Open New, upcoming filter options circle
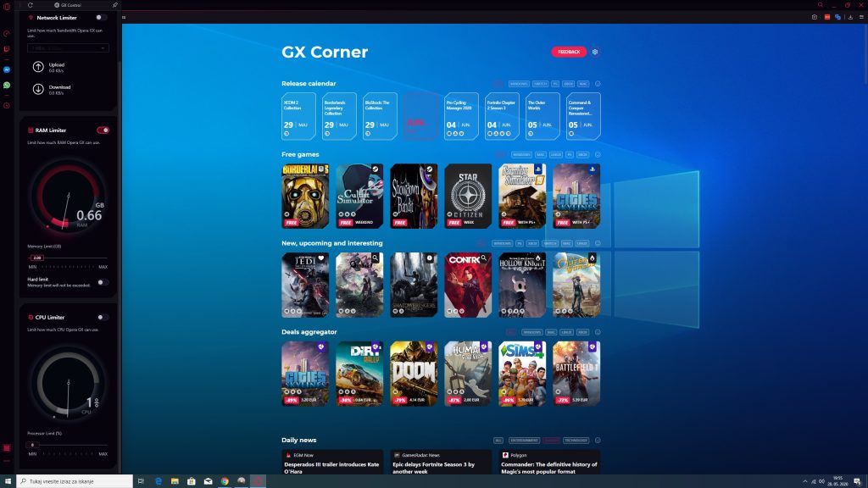868x488 pixels. 598,243
